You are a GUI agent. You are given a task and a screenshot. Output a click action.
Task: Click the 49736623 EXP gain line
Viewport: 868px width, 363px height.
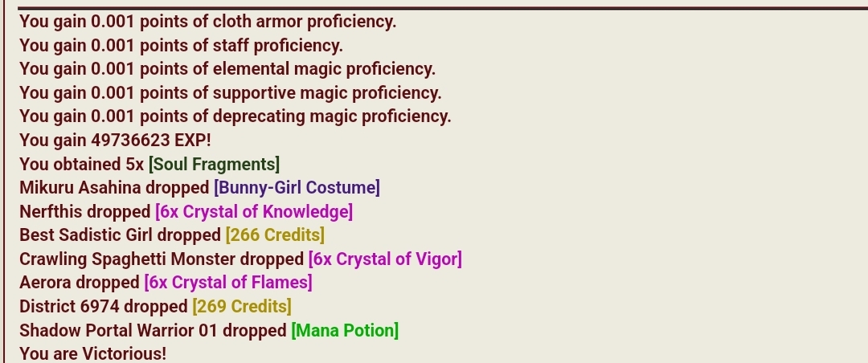115,141
